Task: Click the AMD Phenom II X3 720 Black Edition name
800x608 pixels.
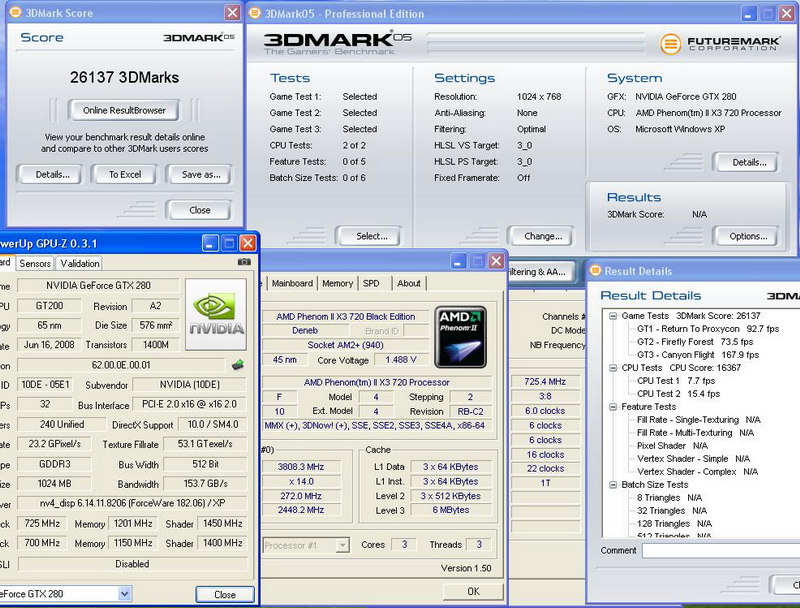Action: [x=345, y=316]
